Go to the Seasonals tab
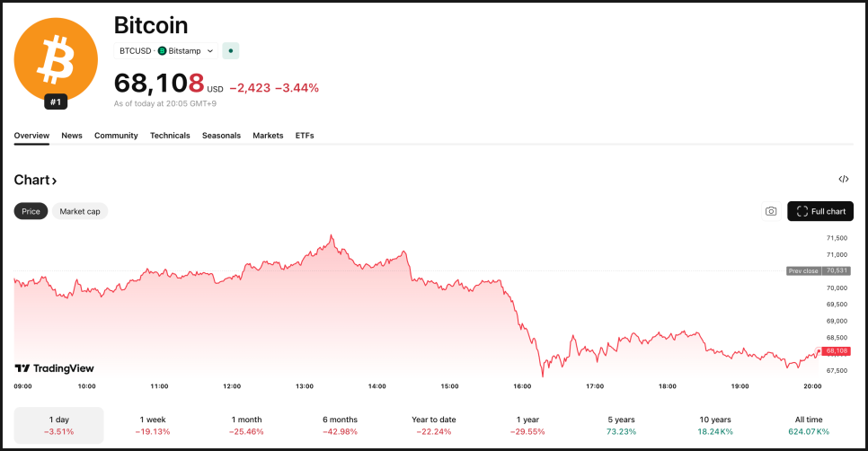The image size is (868, 451). coord(221,136)
